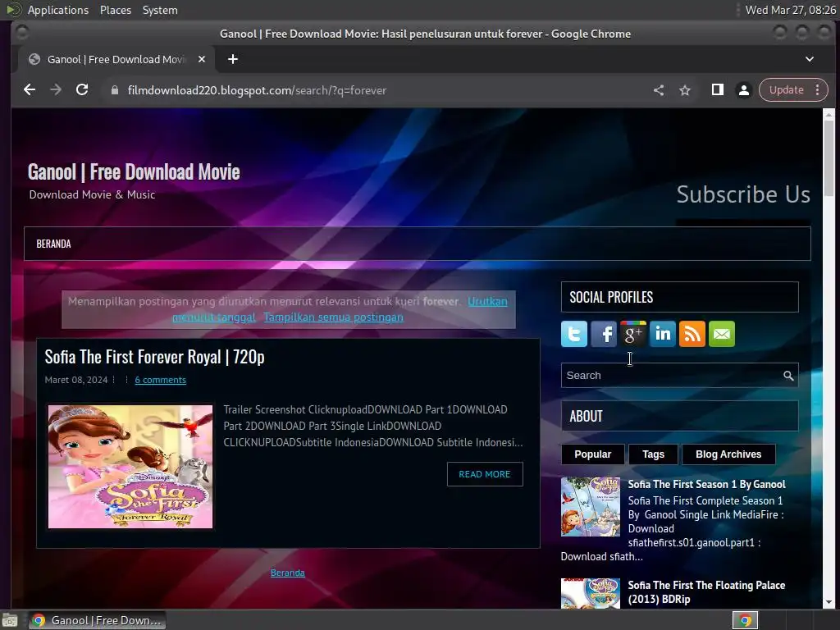The image size is (840, 630).
Task: Click the Subscribe Us heading
Action: [743, 194]
